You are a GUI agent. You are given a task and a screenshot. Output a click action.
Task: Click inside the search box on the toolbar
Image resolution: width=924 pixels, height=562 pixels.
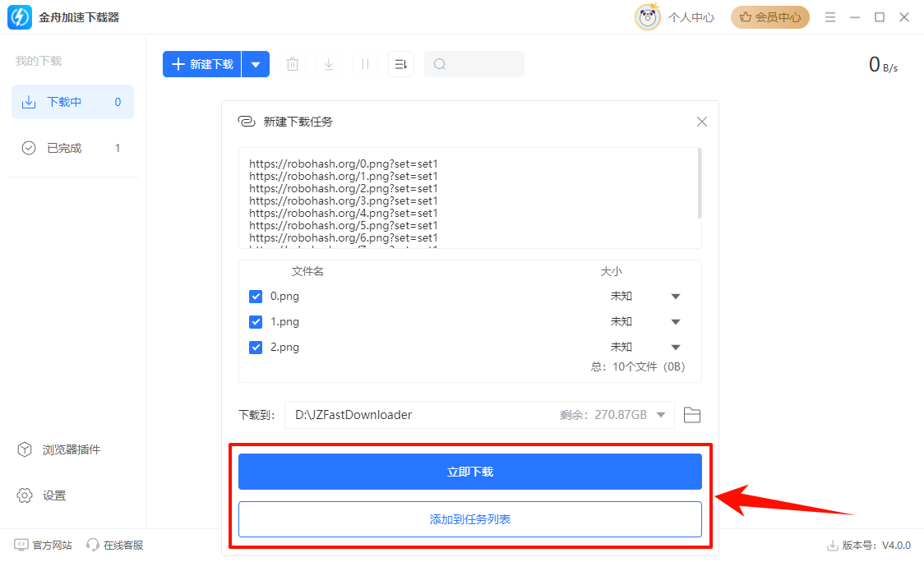pyautogui.click(x=474, y=64)
